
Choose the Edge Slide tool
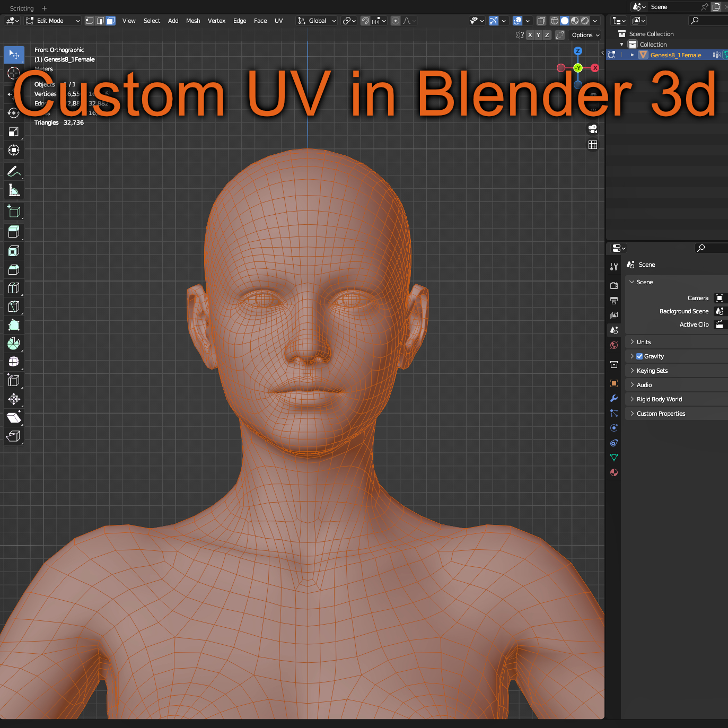pos(14,380)
